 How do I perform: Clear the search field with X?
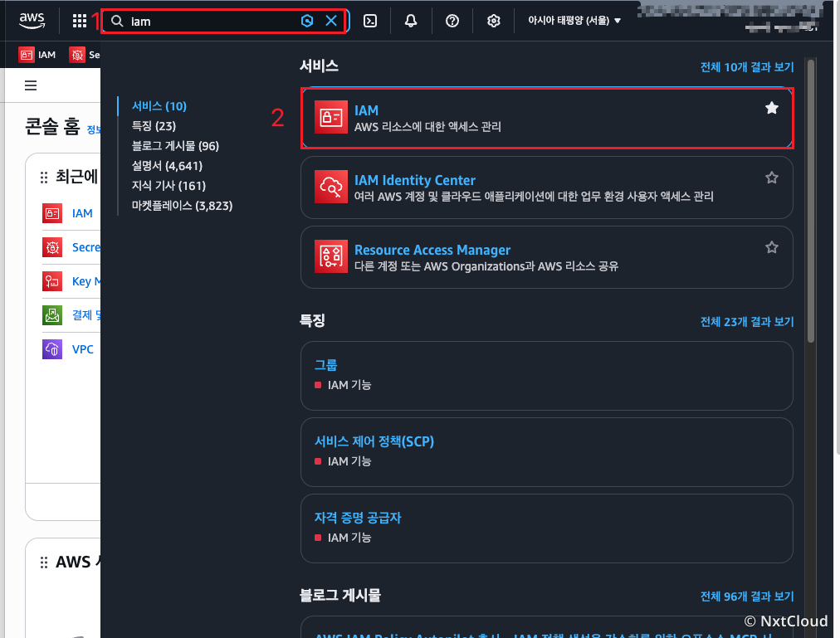(331, 21)
